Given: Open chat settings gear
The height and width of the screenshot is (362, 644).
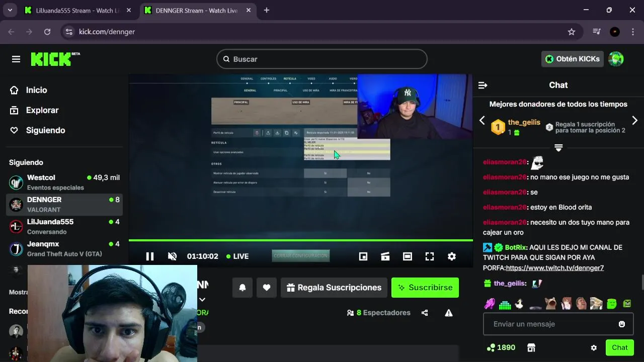Looking at the screenshot, I should [x=594, y=348].
